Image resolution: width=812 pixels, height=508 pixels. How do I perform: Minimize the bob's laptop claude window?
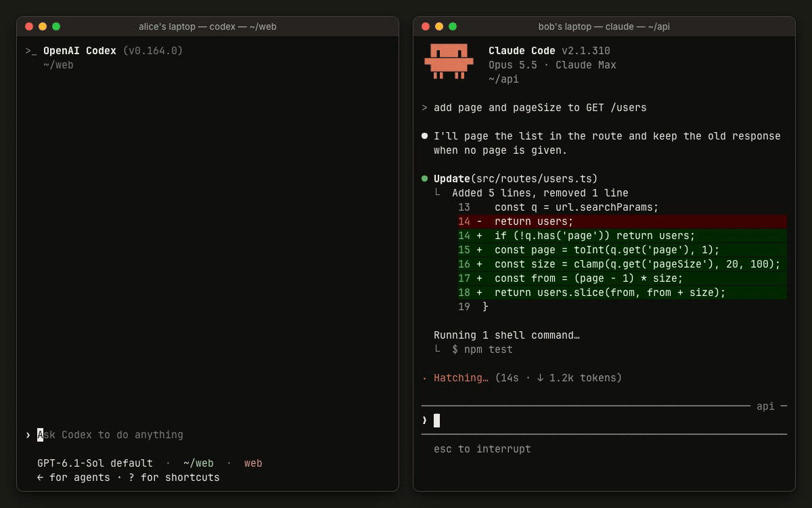click(439, 26)
